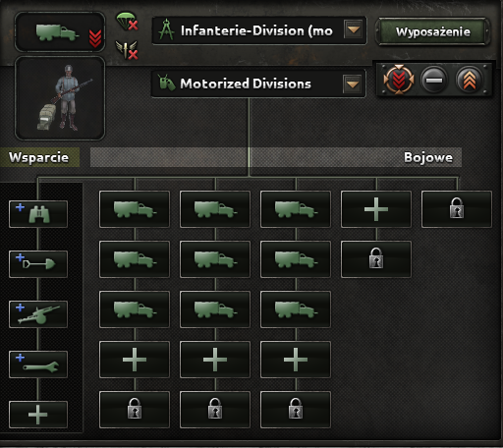The width and height of the screenshot is (503, 448).
Task: Switch to the Bojowe section header
Action: [x=428, y=157]
